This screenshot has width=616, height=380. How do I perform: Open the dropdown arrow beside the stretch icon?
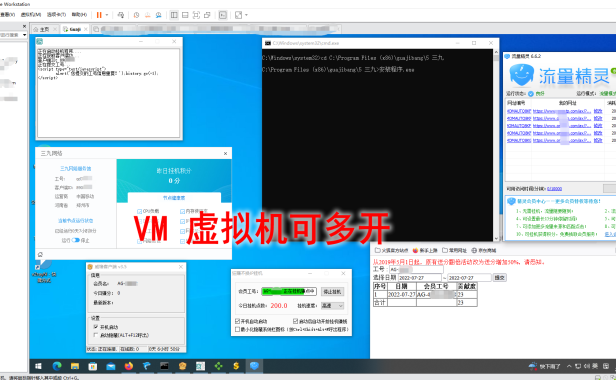pos(246,15)
